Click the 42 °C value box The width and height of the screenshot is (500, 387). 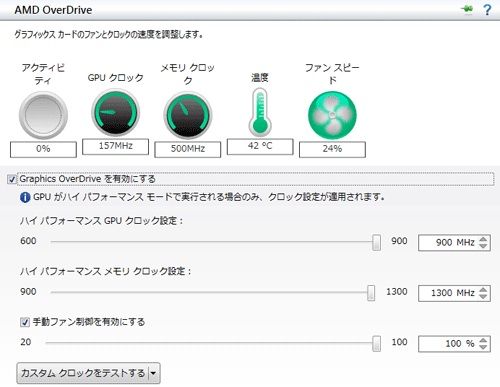(x=260, y=146)
